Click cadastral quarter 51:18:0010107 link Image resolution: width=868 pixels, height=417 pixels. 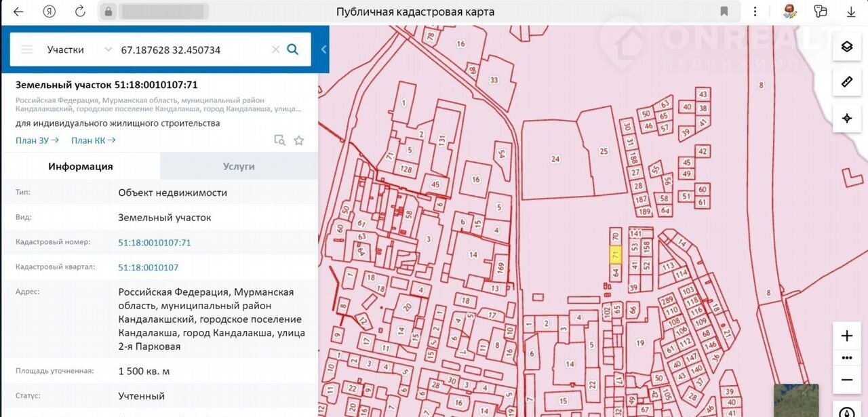[149, 267]
